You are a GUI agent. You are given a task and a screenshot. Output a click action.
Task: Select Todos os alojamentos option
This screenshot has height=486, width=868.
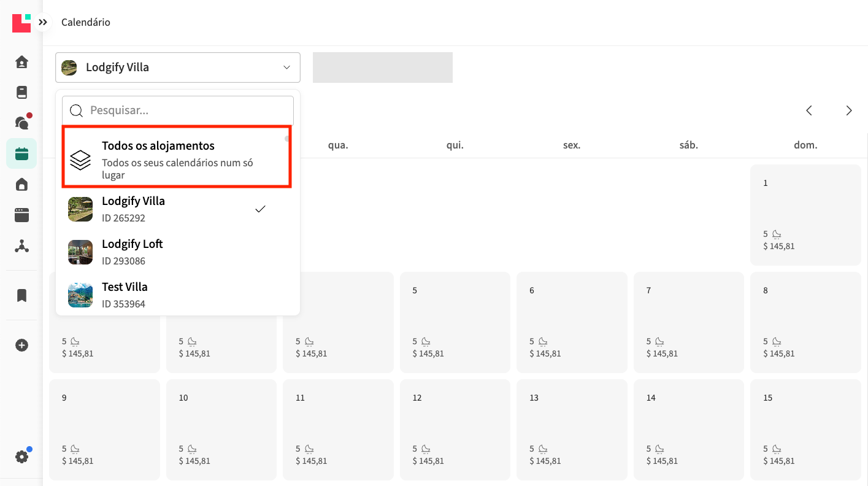176,157
